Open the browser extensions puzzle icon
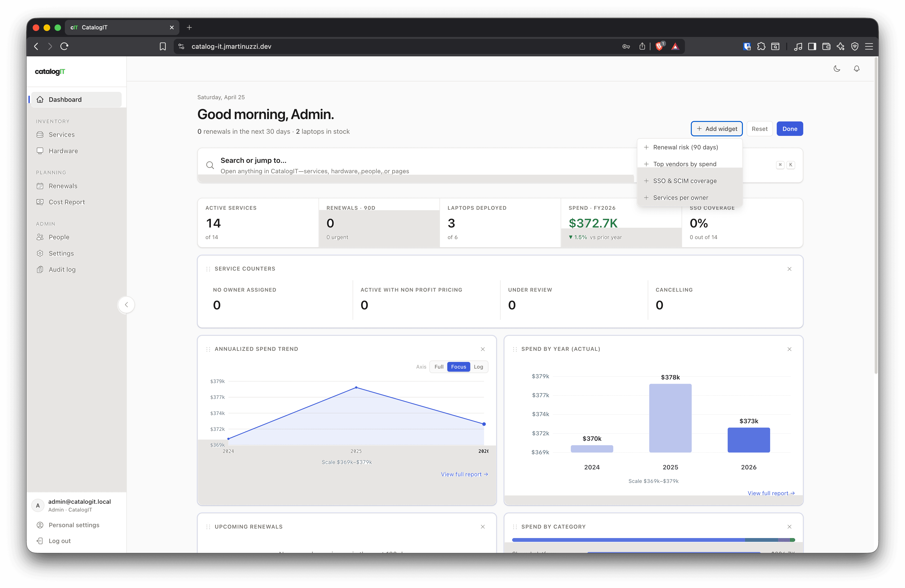905x588 pixels. click(x=761, y=46)
